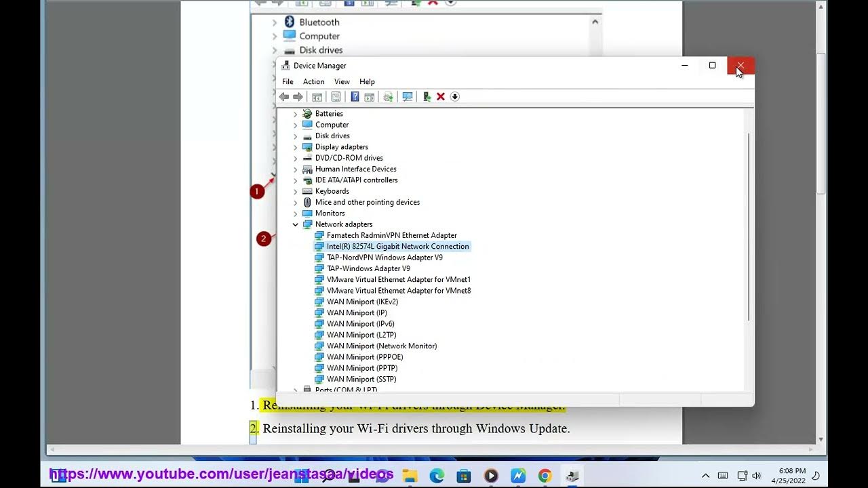Screen dimensions: 868x488
Task: Open the File menu
Action: (x=288, y=81)
